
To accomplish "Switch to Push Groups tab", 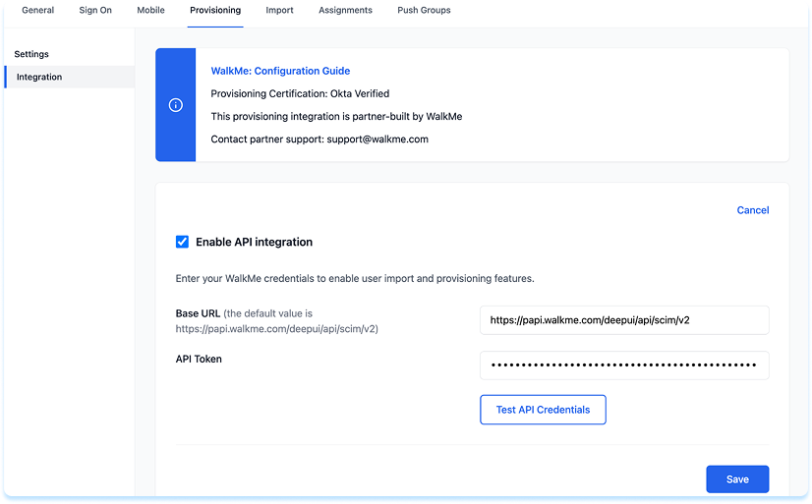I will (x=424, y=11).
